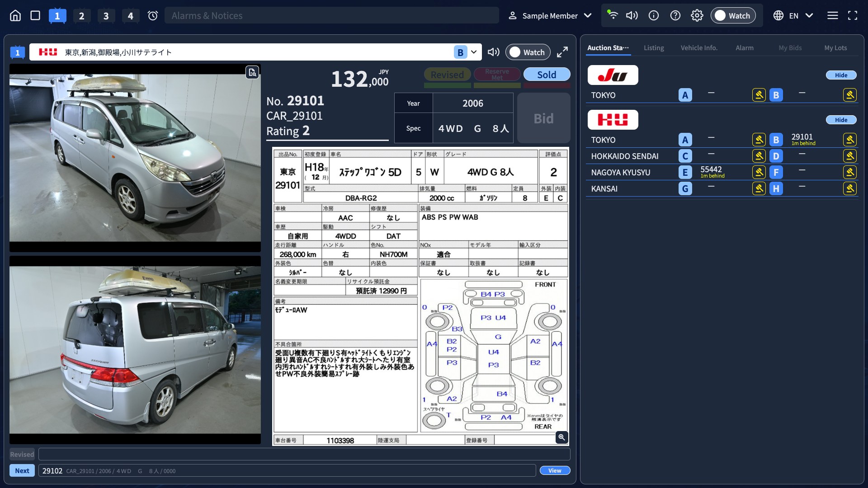Click gavel icon beside HU TOKYO lane A
The image size is (868, 488).
[x=759, y=140]
